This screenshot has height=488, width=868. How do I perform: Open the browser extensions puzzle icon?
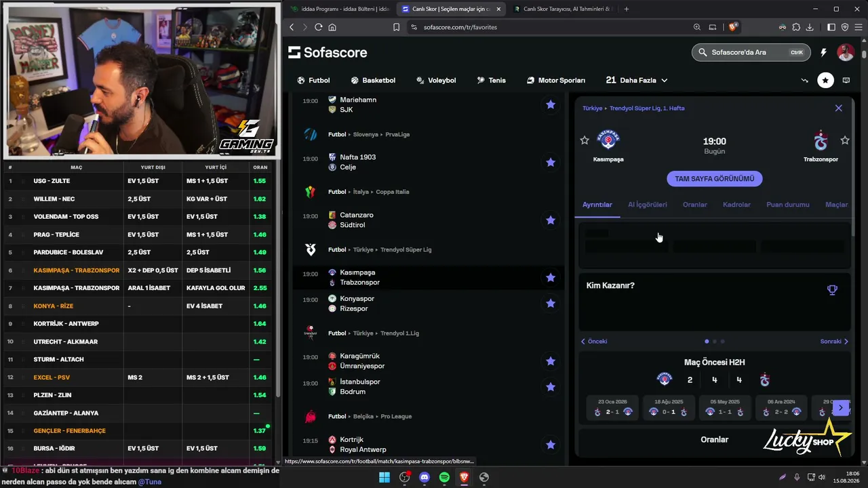tap(796, 27)
